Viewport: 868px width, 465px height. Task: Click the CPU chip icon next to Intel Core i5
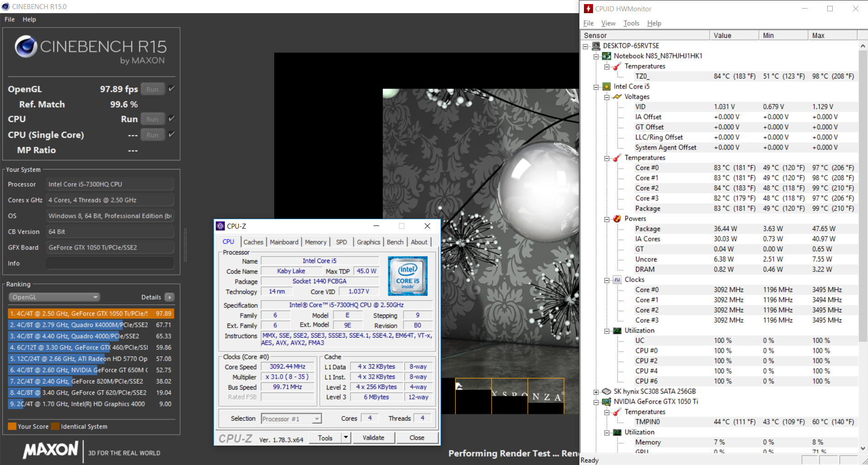pyautogui.click(x=607, y=86)
